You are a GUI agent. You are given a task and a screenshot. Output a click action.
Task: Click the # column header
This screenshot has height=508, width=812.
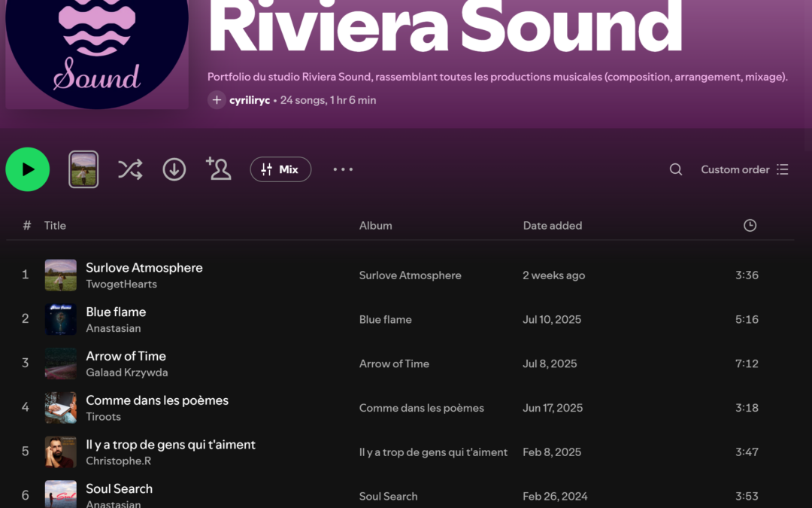pyautogui.click(x=27, y=226)
